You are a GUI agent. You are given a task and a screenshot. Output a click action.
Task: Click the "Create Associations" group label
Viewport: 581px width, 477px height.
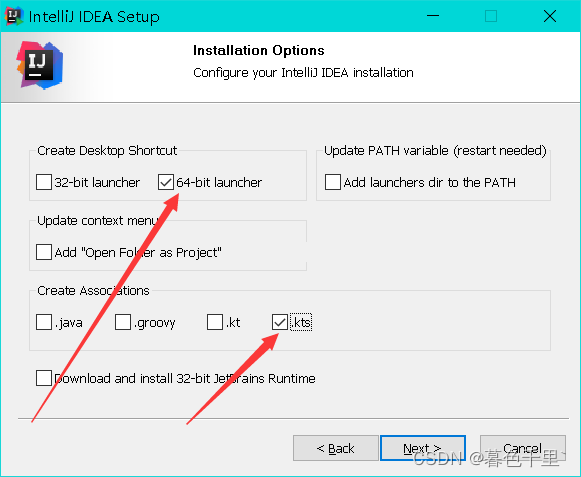pos(93,291)
